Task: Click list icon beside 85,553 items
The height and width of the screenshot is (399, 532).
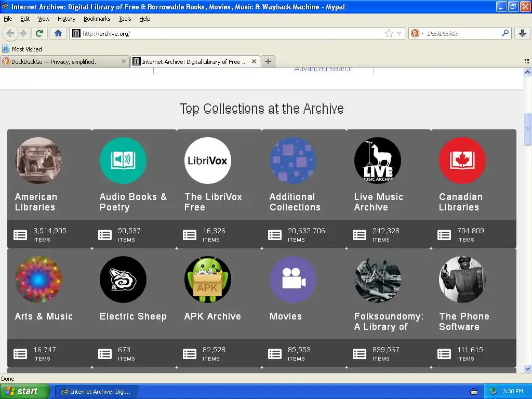Action: pyautogui.click(x=275, y=354)
